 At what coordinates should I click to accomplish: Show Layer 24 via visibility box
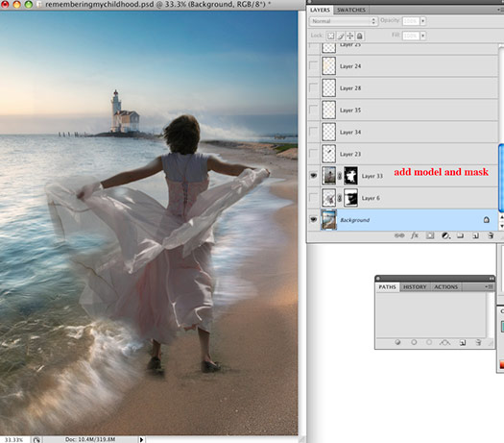pyautogui.click(x=313, y=66)
